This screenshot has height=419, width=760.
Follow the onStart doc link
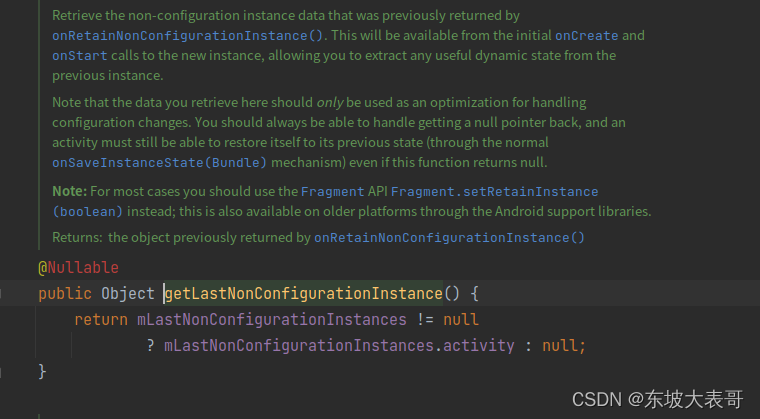(79, 56)
